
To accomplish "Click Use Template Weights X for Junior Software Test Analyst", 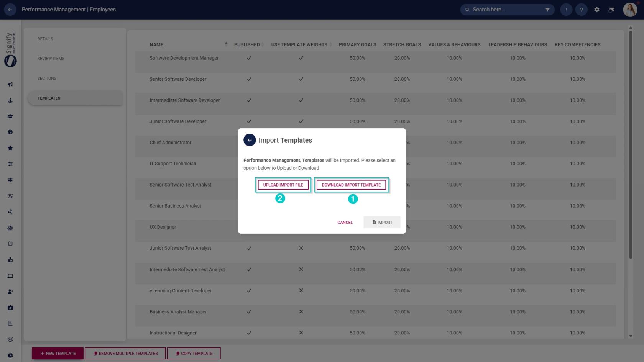I will 301,248.
